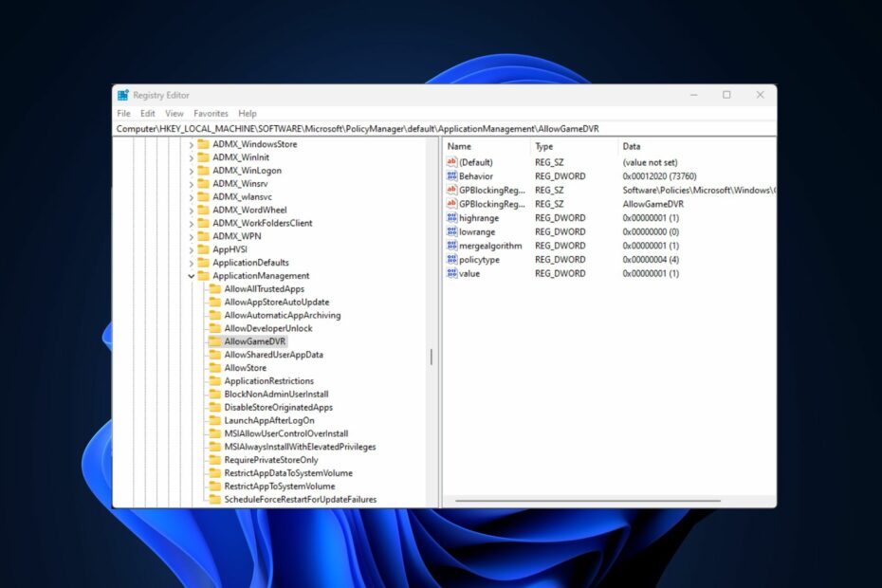Screen dimensions: 882x588
Task: Expand the ADMX_WorkFoldersClient key
Action: click(x=192, y=224)
